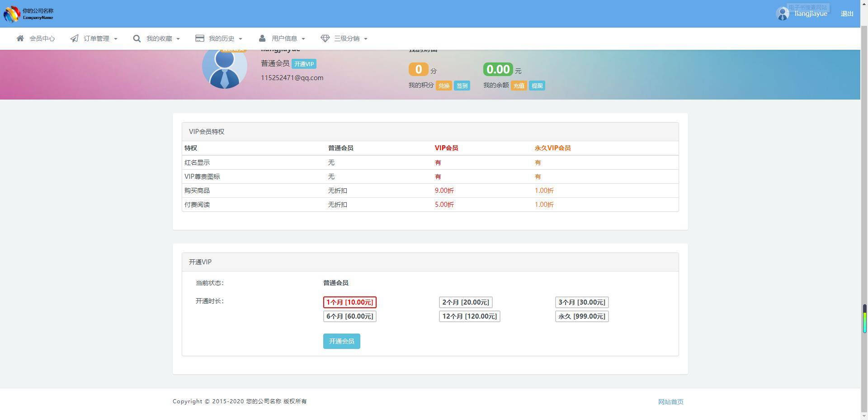Click the credit card icon for 我的历史
868x420 pixels.
coord(199,38)
